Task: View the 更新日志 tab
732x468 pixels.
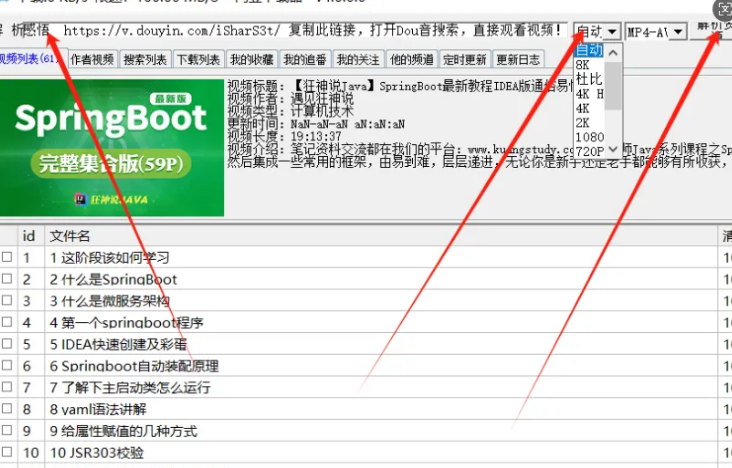Action: point(518,60)
